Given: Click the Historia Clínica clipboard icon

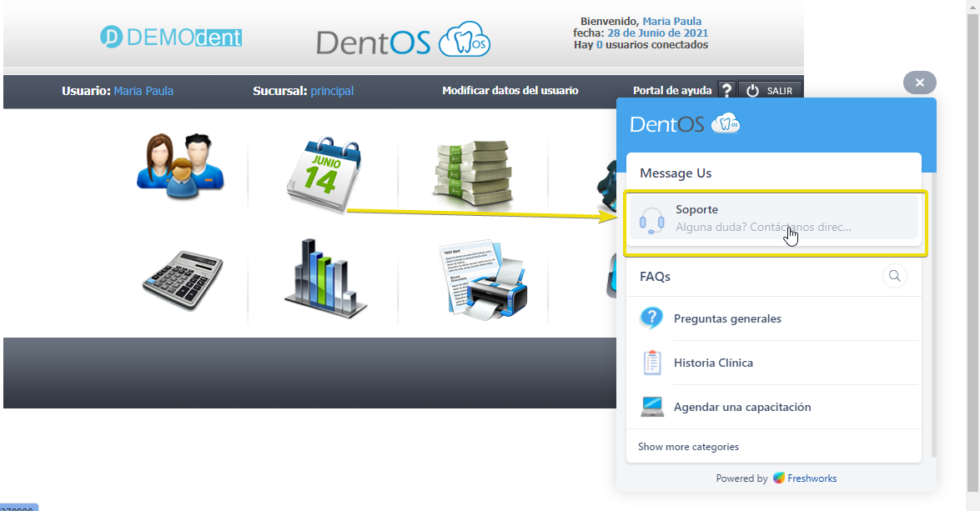Looking at the screenshot, I should (x=652, y=363).
